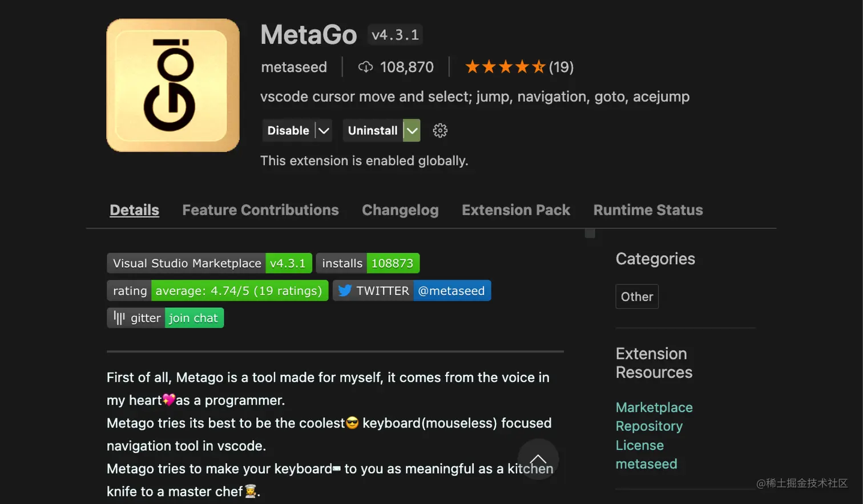
Task: Click the Twitter bird icon on the badge
Action: coord(345,291)
